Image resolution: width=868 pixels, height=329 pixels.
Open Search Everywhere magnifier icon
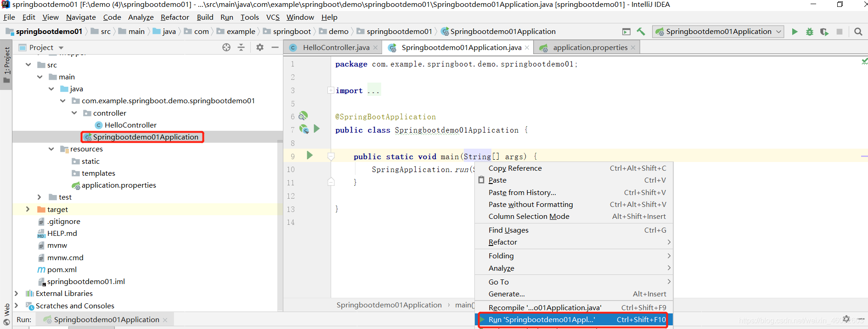[x=858, y=32]
